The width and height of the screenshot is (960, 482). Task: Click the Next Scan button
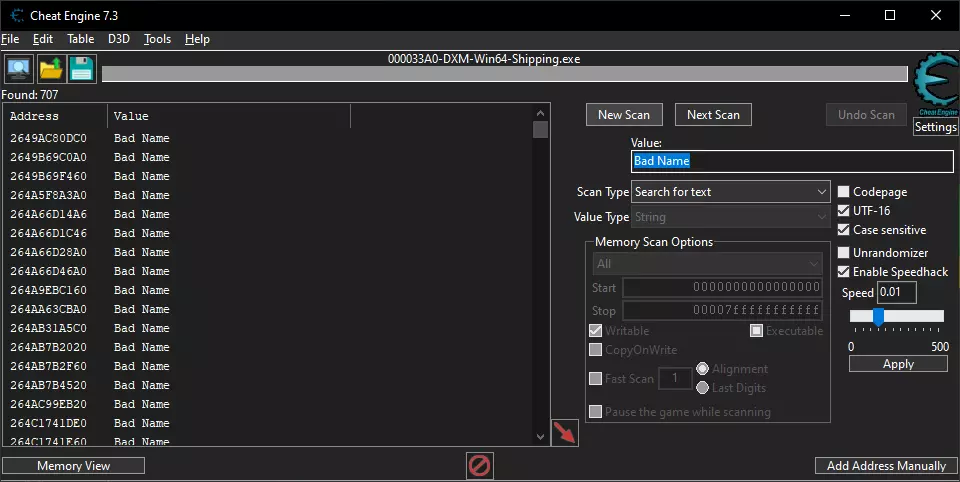[713, 115]
